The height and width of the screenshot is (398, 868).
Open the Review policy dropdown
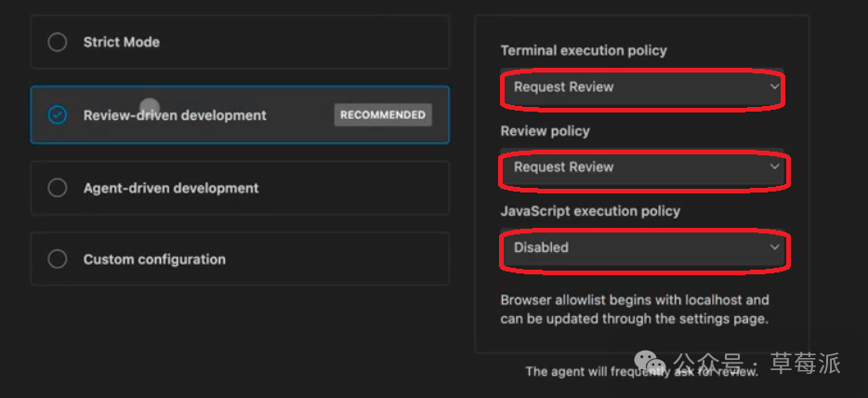point(641,167)
